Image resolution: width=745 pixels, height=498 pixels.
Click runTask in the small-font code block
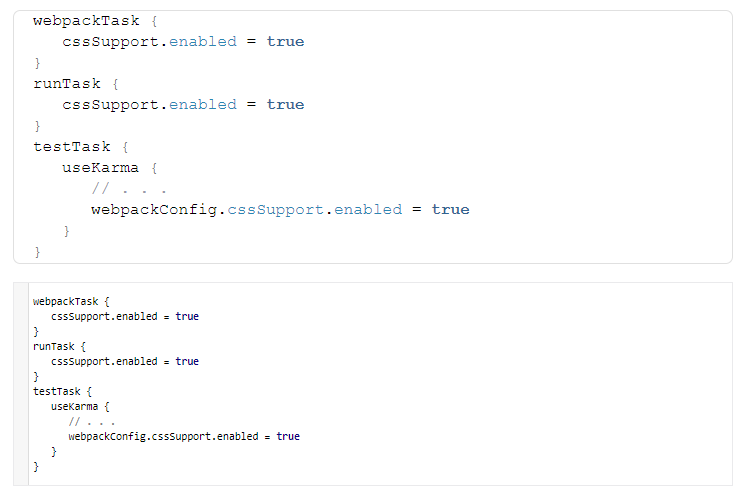point(54,346)
